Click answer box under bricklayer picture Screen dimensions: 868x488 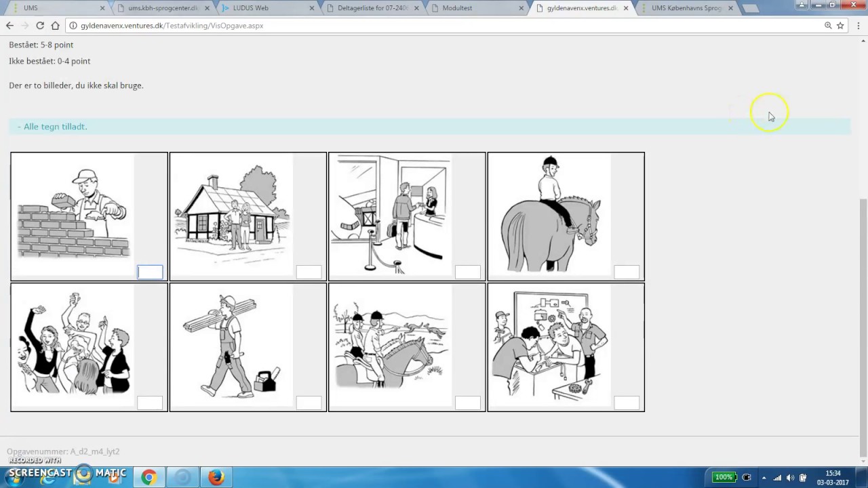(150, 272)
